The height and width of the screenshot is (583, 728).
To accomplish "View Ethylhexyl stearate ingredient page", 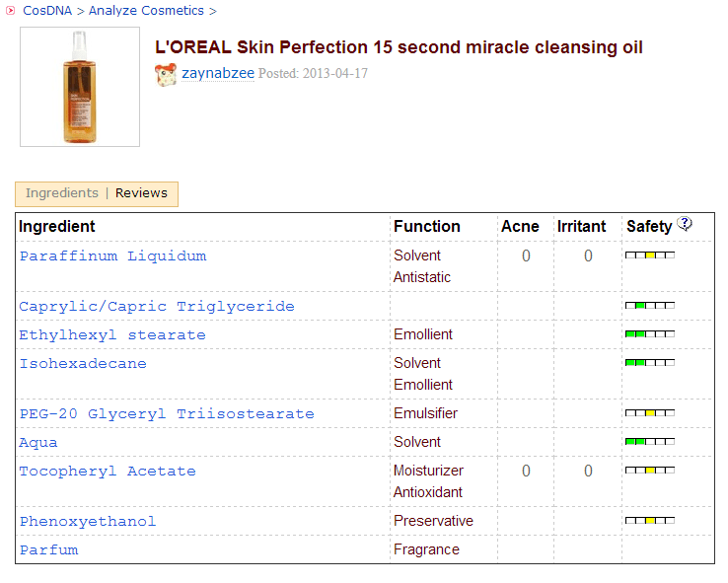I will click(x=112, y=335).
